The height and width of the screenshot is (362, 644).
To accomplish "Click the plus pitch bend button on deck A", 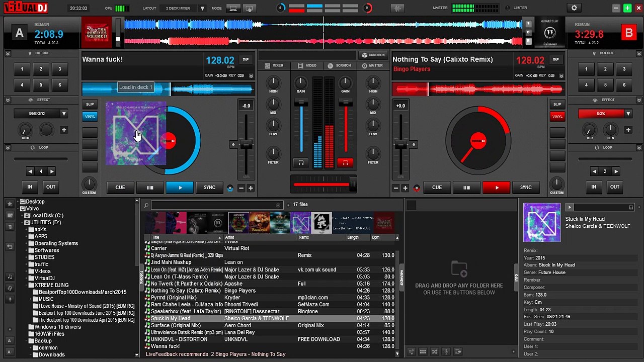I will [251, 188].
